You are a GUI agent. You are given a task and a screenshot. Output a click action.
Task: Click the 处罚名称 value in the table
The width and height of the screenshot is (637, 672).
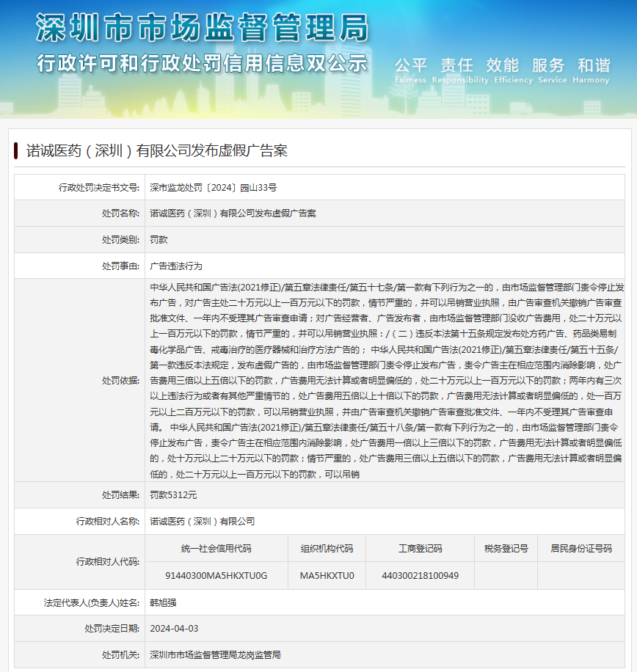click(x=233, y=213)
